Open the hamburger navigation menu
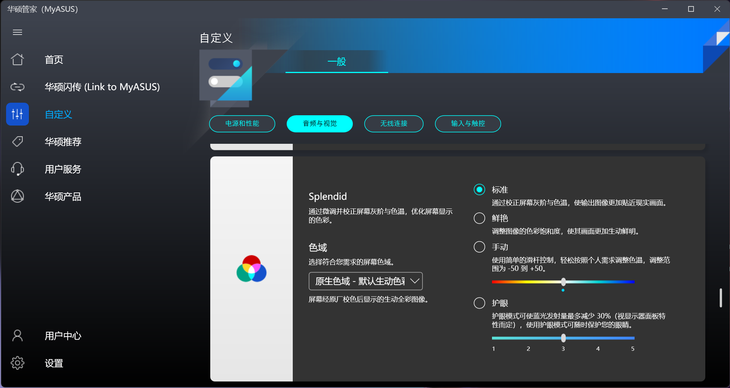This screenshot has height=388, width=730. [17, 32]
